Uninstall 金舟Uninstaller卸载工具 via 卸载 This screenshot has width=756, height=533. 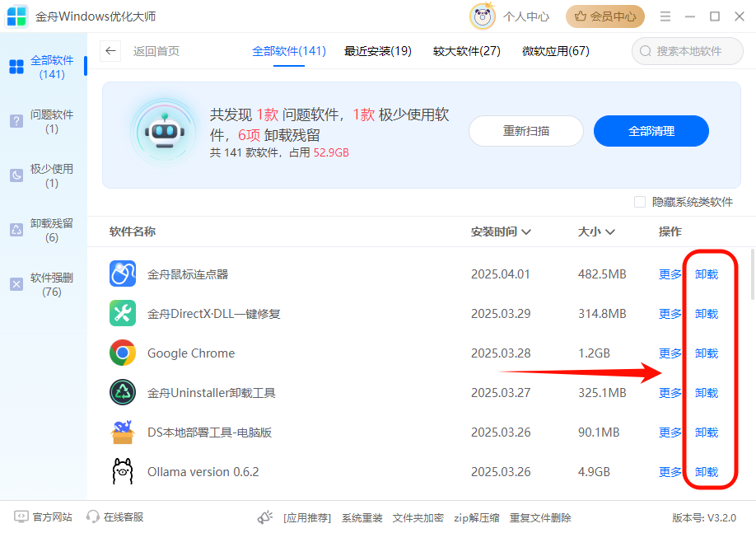point(707,393)
